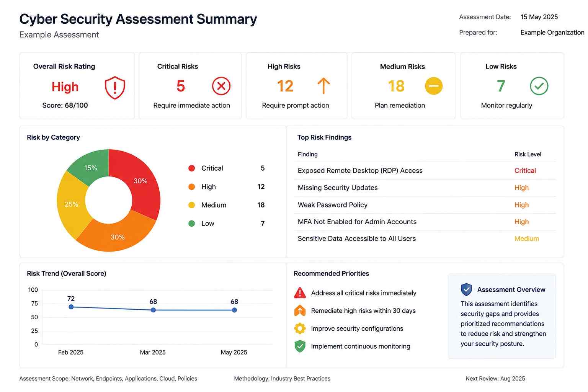
Task: Click High risk level for MFA finding
Action: (521, 222)
